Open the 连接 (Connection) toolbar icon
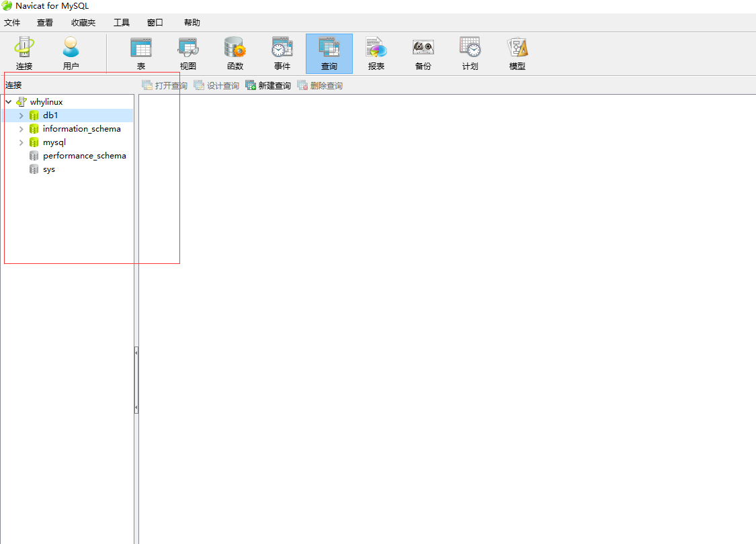 tap(24, 54)
